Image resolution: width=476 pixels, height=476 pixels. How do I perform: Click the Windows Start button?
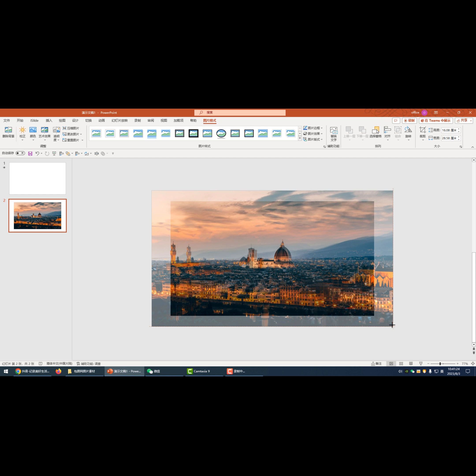click(x=6, y=371)
